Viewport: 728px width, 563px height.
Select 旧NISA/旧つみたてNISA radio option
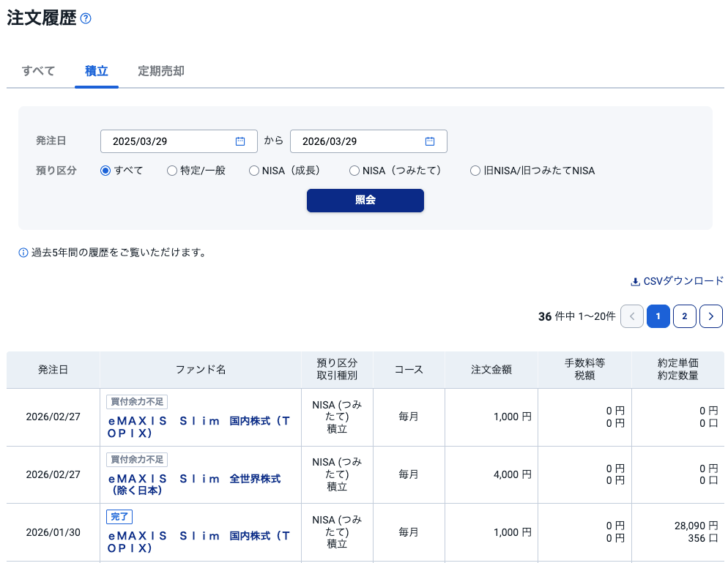tap(475, 171)
